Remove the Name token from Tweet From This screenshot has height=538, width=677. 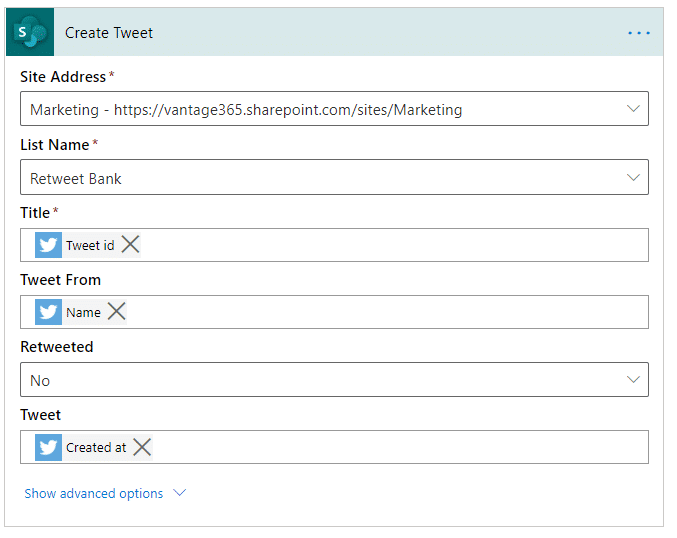116,312
